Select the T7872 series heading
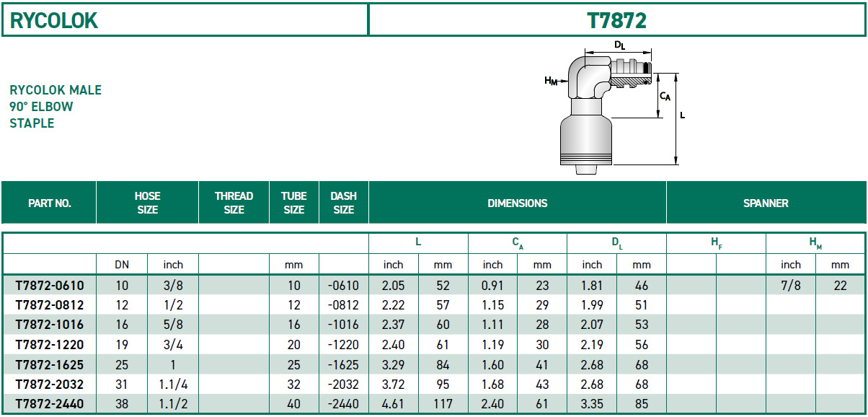Image resolution: width=868 pixels, height=417 pixels. point(616,20)
